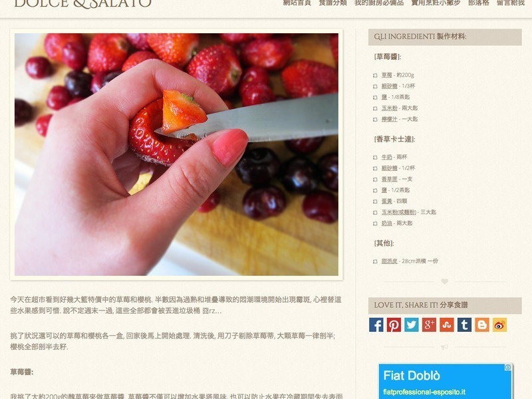Open the strawberry cutting photo

click(176, 154)
